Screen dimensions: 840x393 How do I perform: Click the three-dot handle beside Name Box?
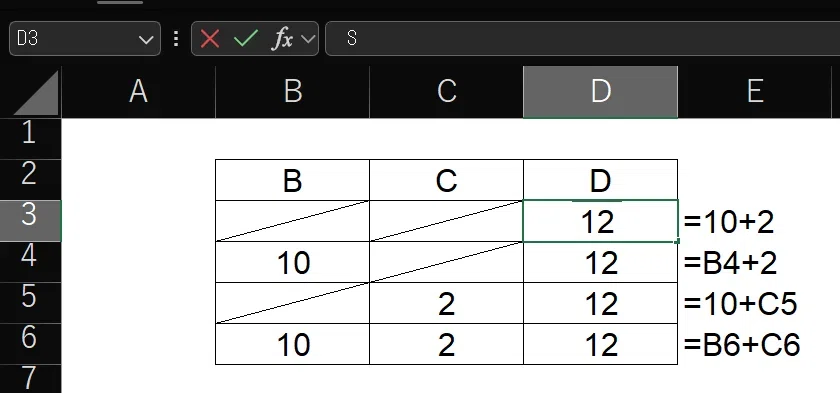176,39
